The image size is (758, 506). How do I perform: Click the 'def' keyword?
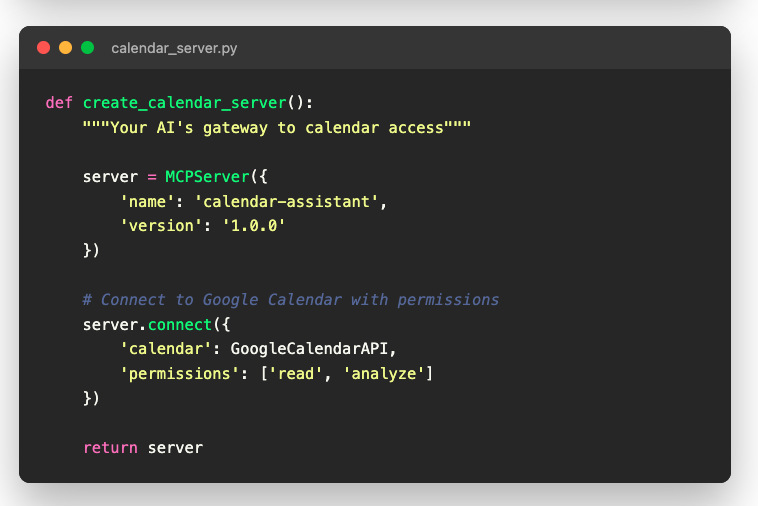(x=59, y=102)
